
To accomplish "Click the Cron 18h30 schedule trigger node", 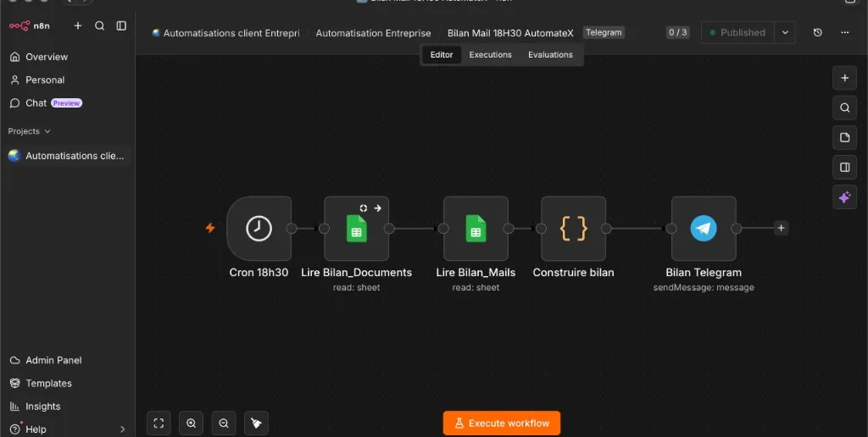I will [x=259, y=229].
